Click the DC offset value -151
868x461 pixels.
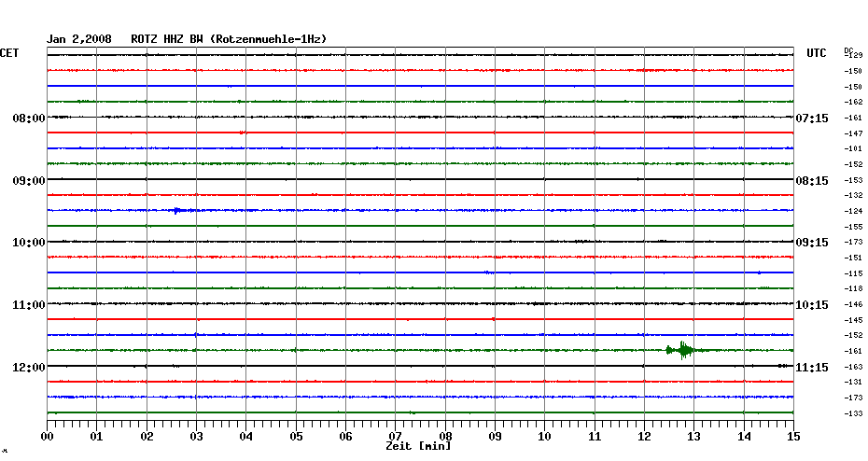tap(854, 258)
